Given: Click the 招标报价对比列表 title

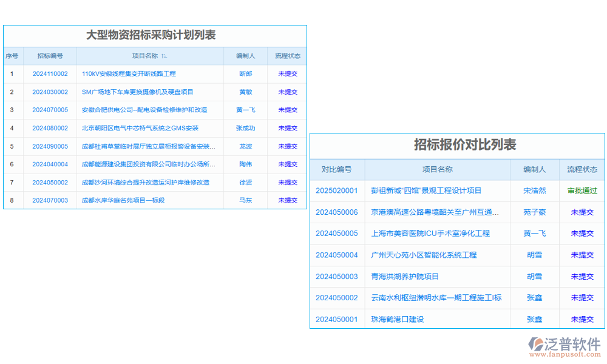Looking at the screenshot, I should tap(457, 145).
